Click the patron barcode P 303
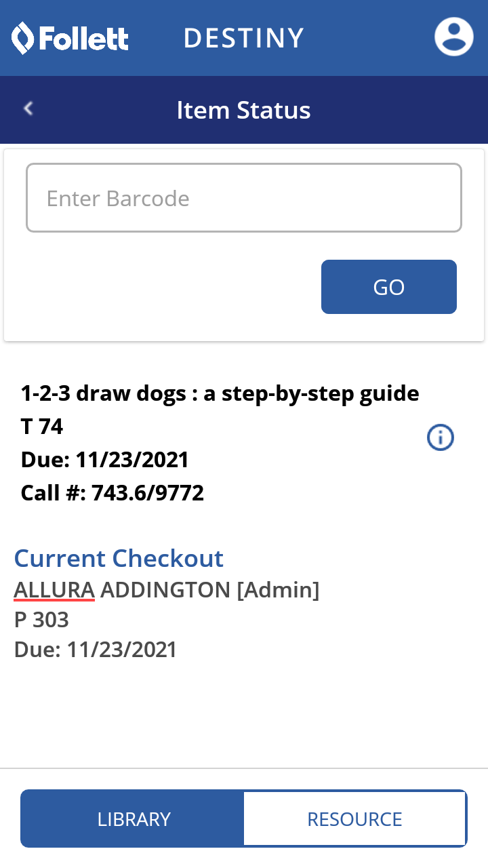This screenshot has height=868, width=488. [x=41, y=620]
